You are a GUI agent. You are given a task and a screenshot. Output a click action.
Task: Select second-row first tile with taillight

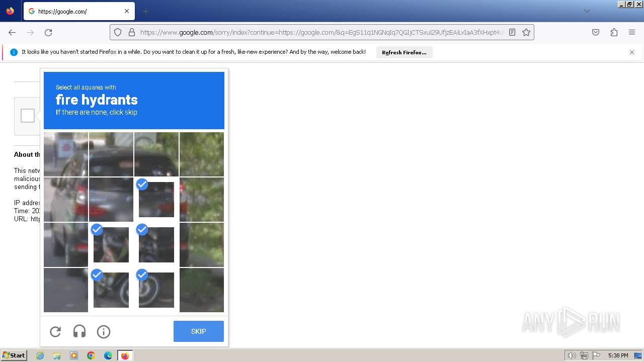click(x=66, y=200)
